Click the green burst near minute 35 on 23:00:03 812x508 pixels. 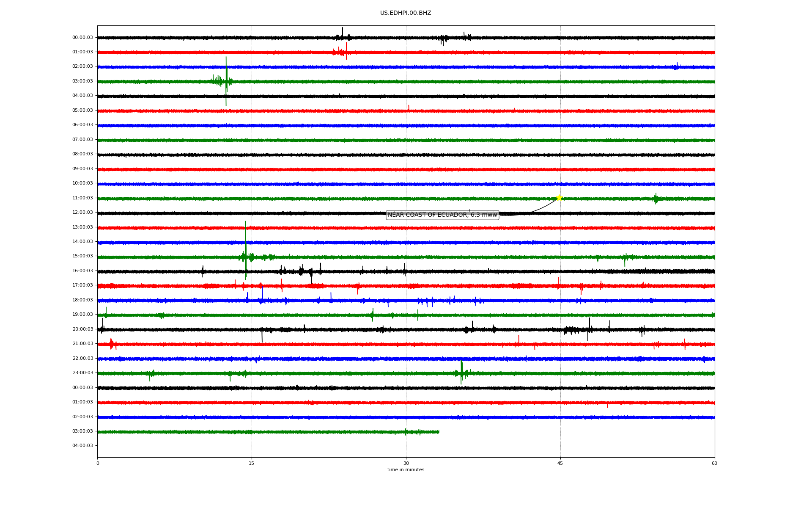click(462, 373)
